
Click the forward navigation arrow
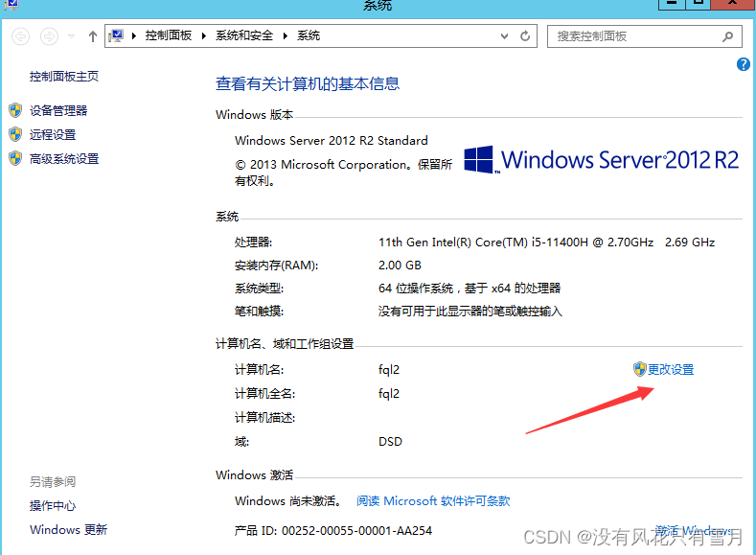coord(49,36)
